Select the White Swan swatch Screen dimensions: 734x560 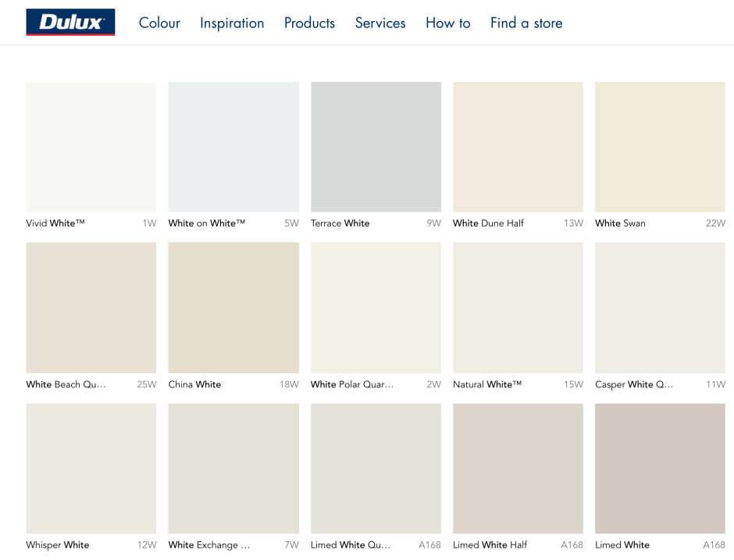coord(660,146)
